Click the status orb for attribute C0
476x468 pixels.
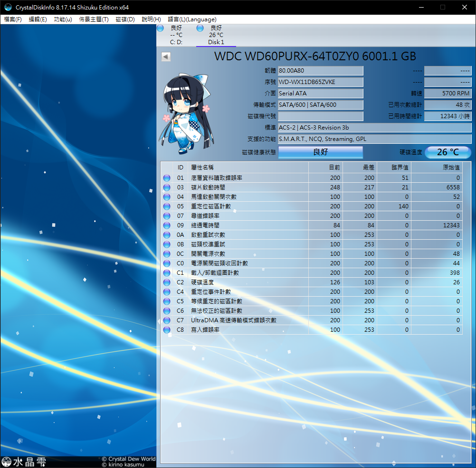click(167, 263)
